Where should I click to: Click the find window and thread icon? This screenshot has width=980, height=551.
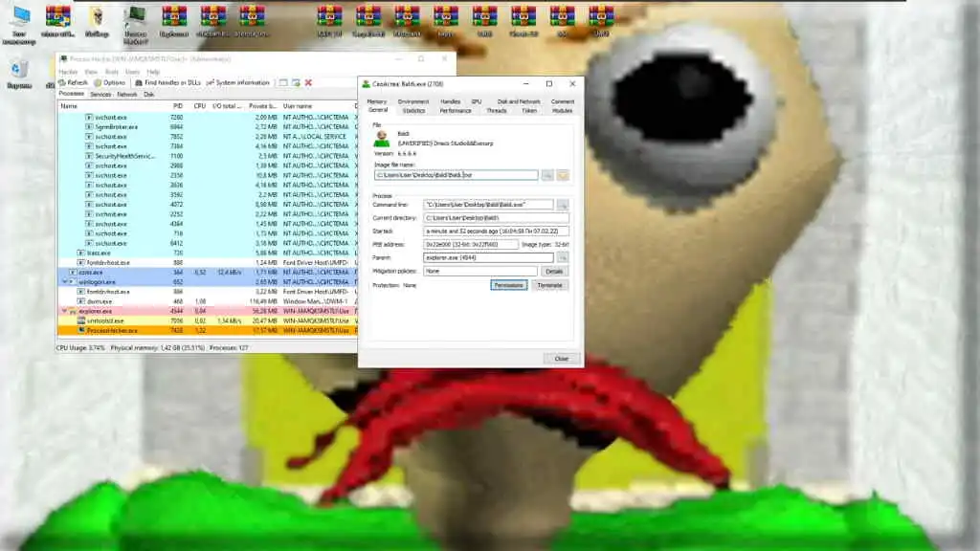coord(296,82)
